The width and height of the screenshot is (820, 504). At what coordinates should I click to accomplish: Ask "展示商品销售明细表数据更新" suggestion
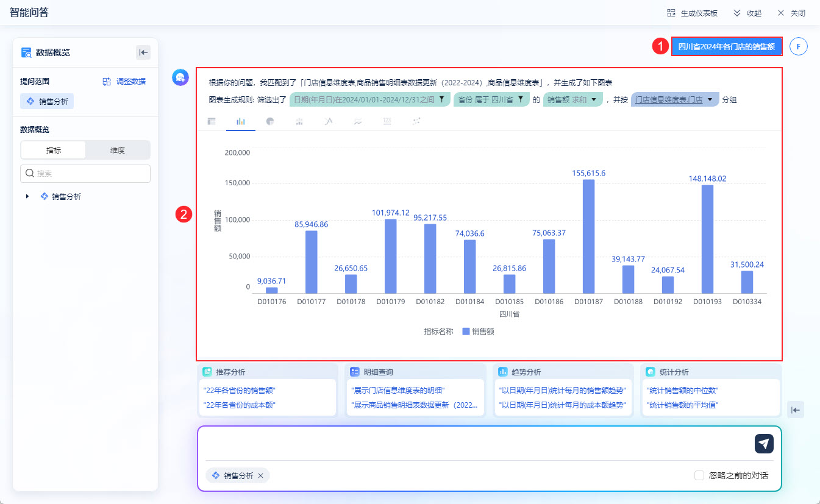415,405
